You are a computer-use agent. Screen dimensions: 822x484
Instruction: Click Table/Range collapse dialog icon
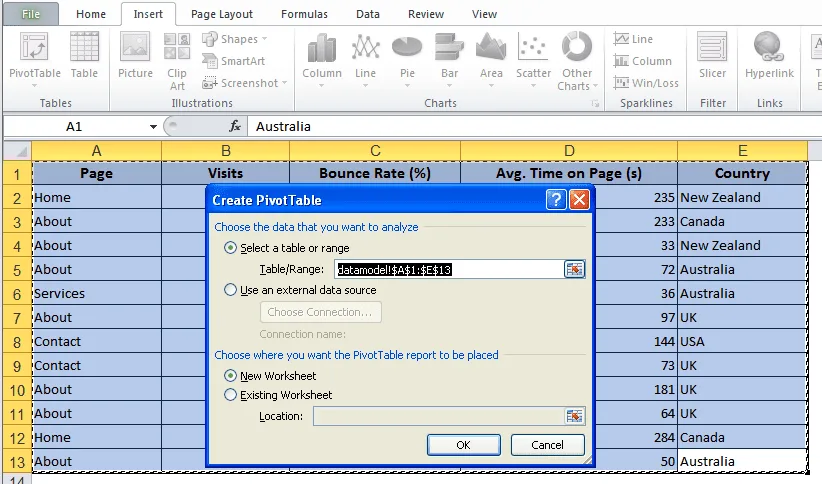[575, 270]
